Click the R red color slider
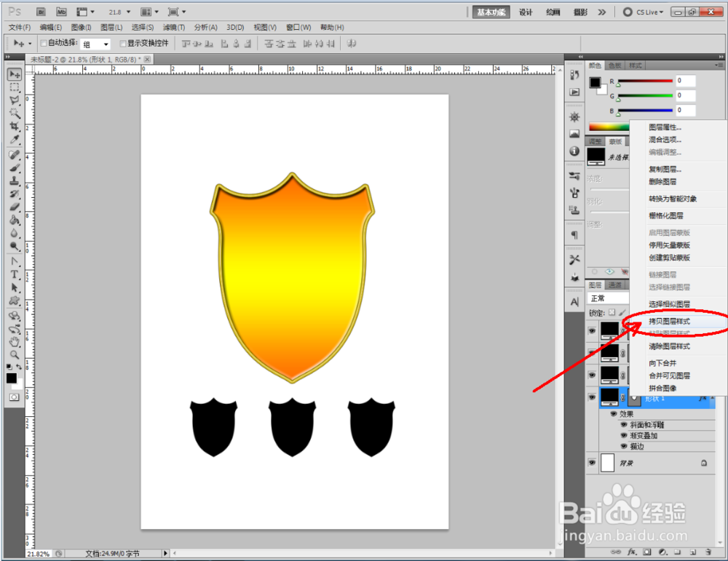 [645, 81]
